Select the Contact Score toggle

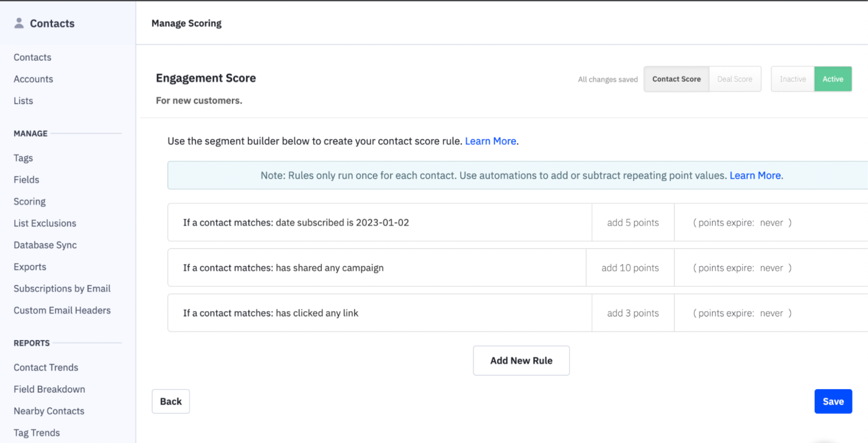676,79
